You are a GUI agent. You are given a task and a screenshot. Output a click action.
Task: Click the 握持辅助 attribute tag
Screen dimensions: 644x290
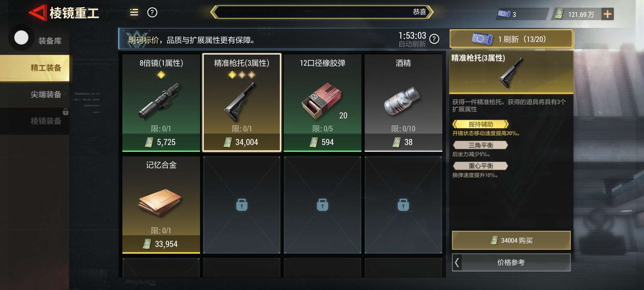pyautogui.click(x=481, y=124)
